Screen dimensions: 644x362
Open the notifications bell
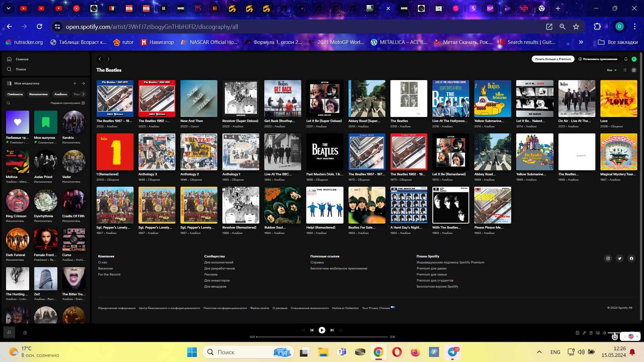point(626,59)
